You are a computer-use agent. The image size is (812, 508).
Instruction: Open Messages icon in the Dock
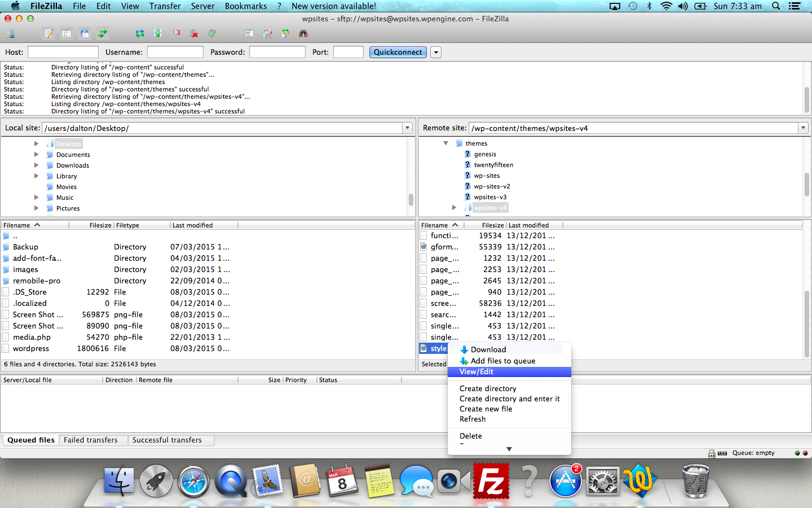point(417,481)
